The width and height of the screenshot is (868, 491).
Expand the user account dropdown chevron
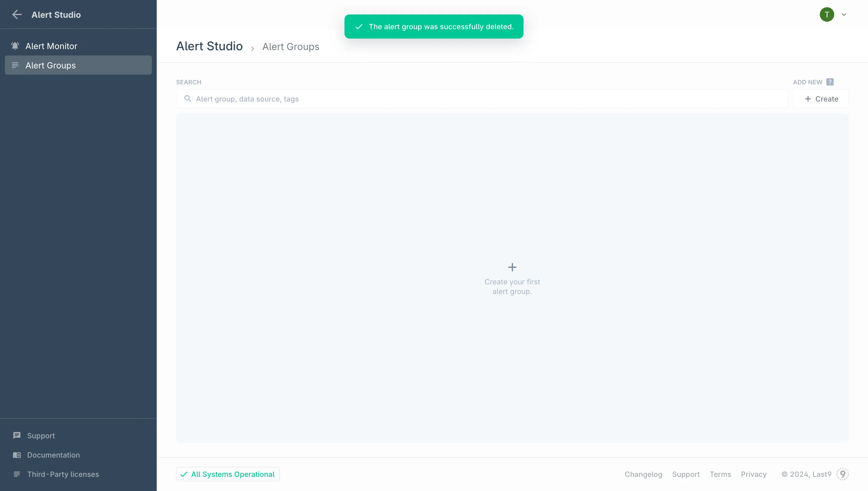coord(844,14)
